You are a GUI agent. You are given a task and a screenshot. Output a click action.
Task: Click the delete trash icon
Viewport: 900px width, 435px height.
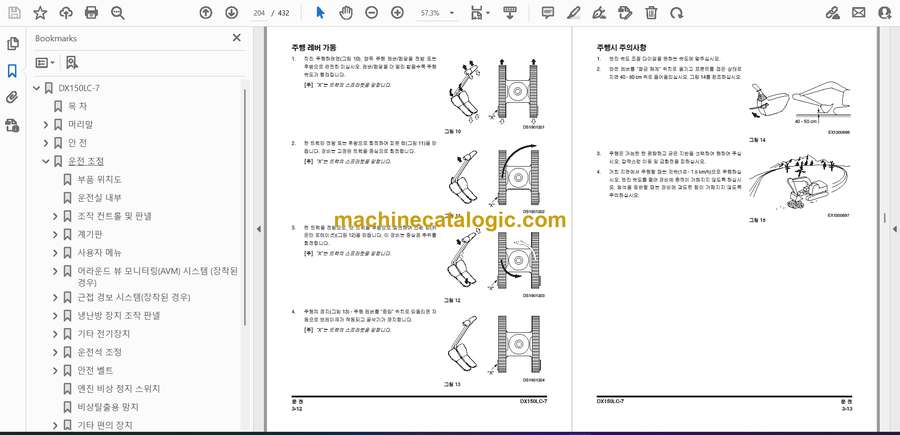[x=651, y=13]
